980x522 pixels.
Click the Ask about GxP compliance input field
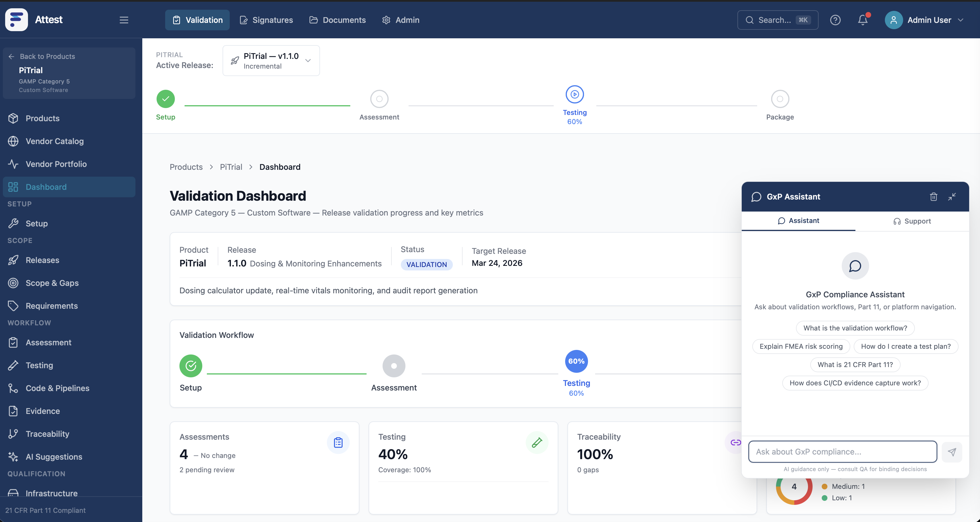[842, 452]
